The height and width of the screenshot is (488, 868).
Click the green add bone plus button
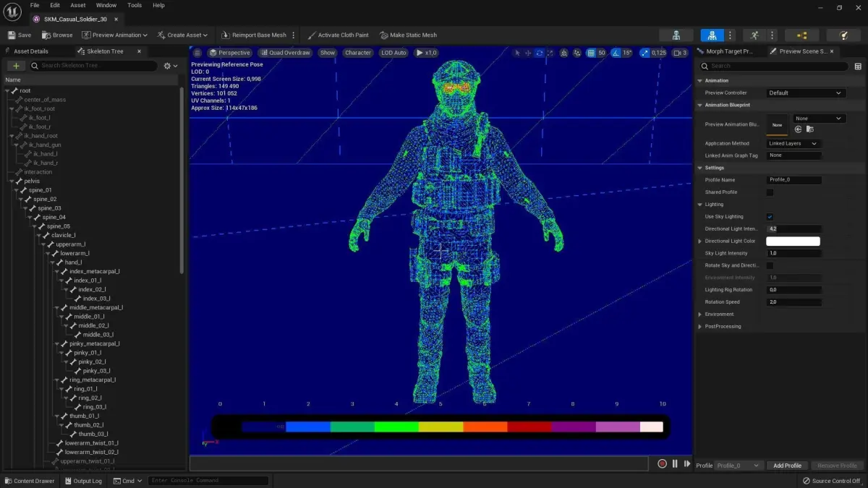click(16, 66)
